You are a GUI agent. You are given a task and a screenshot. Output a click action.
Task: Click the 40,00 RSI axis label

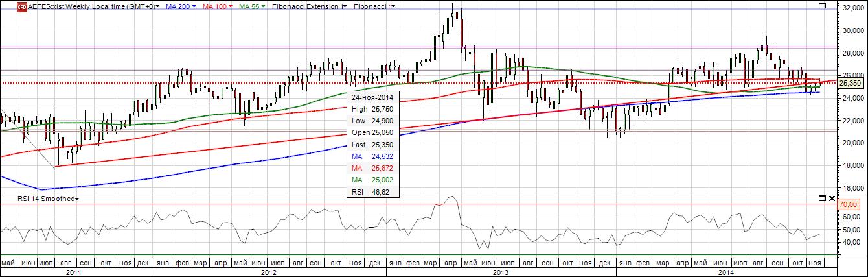850,242
